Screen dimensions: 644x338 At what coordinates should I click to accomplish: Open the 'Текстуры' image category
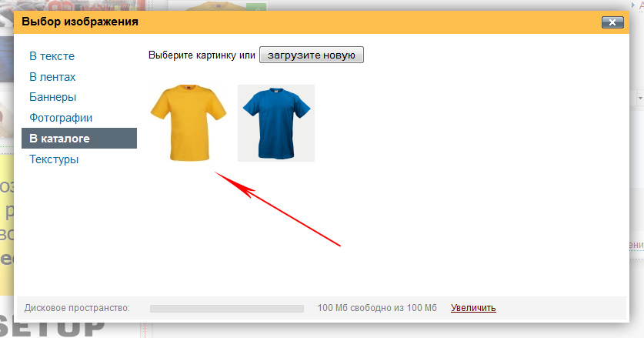54,159
